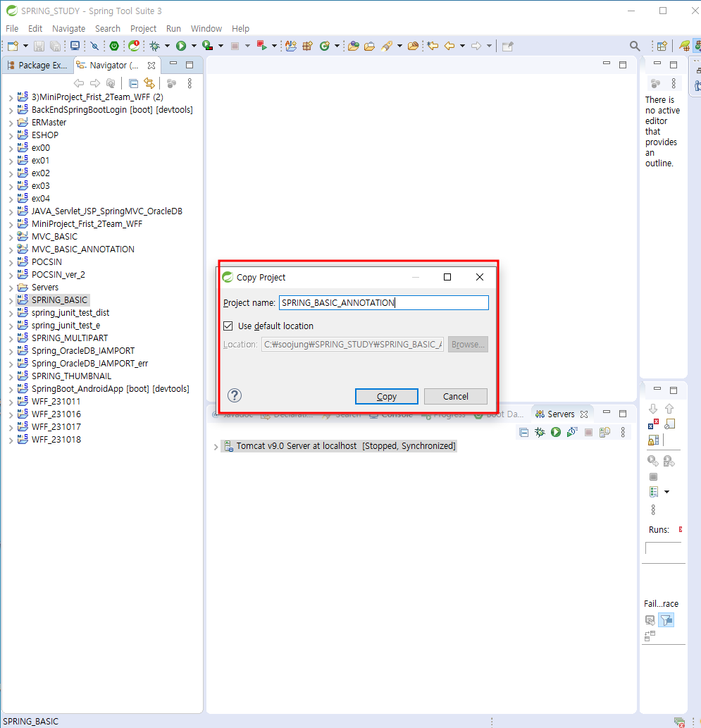The height and width of the screenshot is (728, 701).
Task: Start the server in profile mode
Action: click(572, 432)
